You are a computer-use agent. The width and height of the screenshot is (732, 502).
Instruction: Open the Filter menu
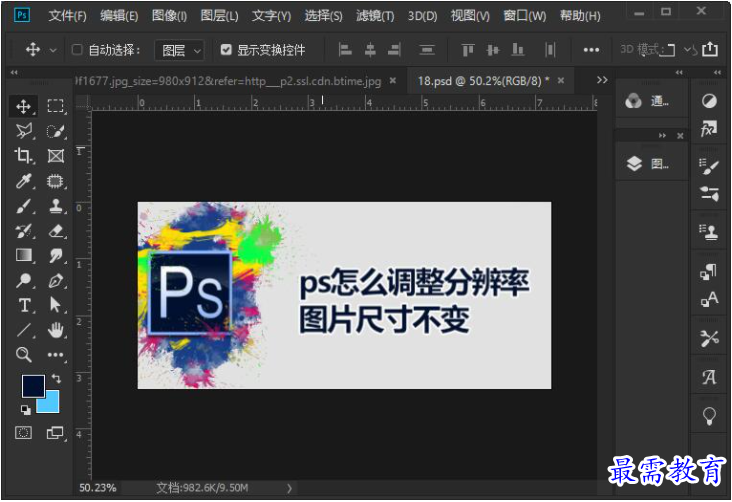tap(375, 16)
